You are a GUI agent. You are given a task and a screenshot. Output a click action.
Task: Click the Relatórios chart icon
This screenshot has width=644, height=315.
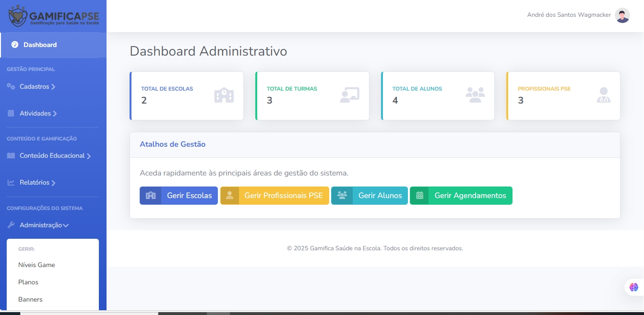[x=12, y=183]
